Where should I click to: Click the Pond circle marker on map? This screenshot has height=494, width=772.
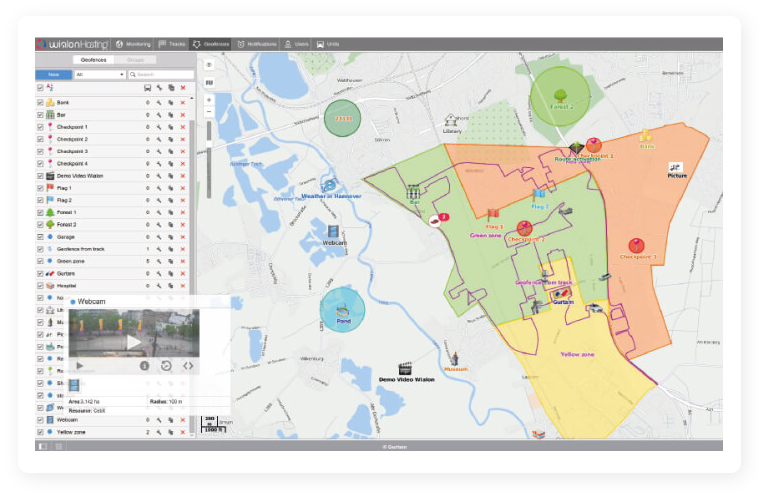[x=343, y=310]
